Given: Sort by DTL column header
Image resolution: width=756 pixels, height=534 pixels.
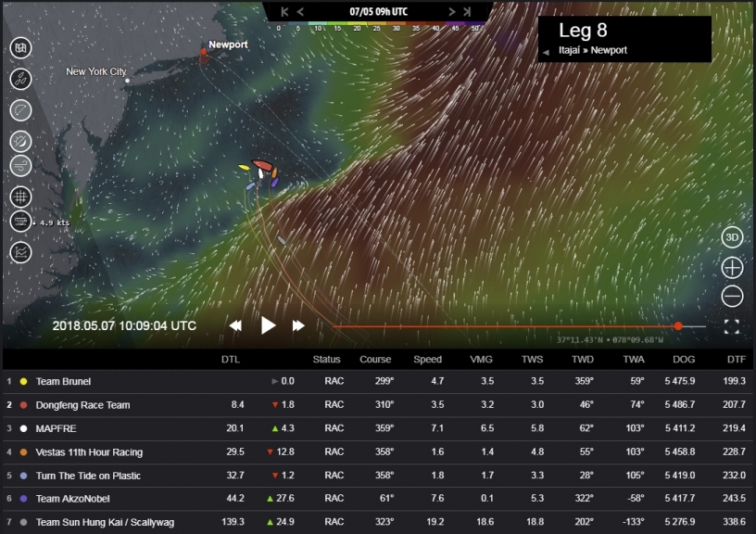Looking at the screenshot, I should [x=231, y=360].
